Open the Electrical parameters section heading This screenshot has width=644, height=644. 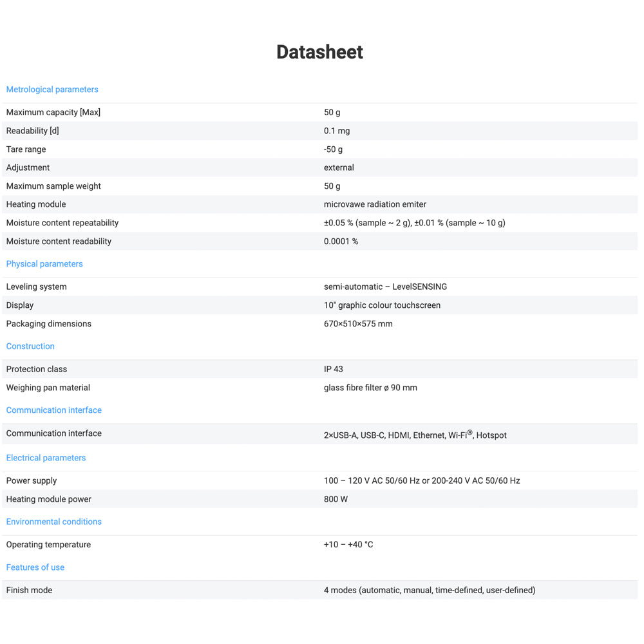46,458
